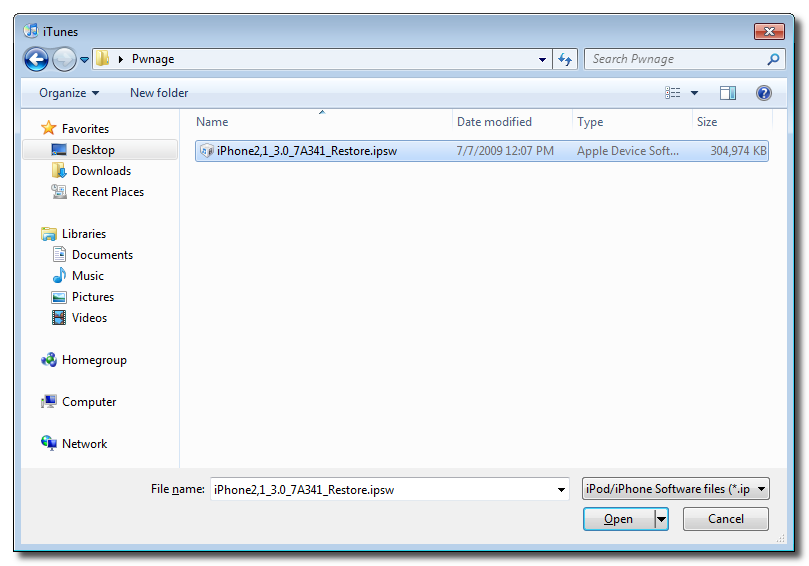809x566 pixels.
Task: Open Downloads in Favorites
Action: click(x=101, y=171)
